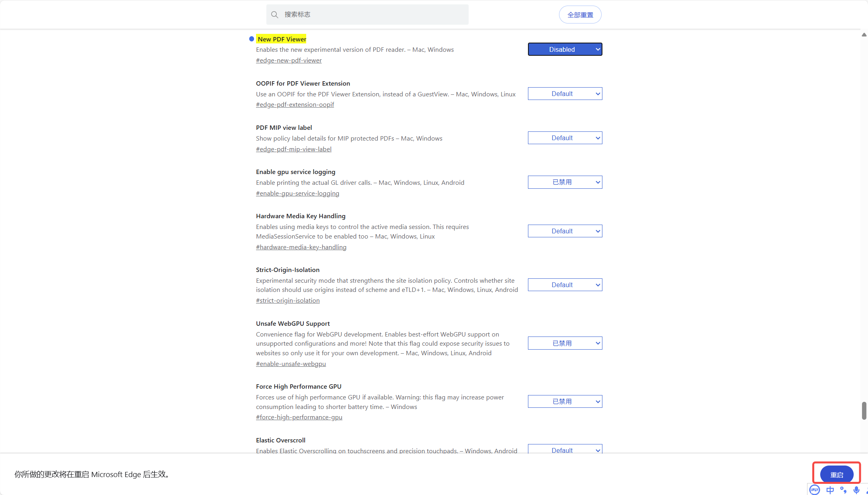The image size is (868, 495).
Task: Open the New PDF Viewer Disabled dropdown
Action: pyautogui.click(x=565, y=49)
